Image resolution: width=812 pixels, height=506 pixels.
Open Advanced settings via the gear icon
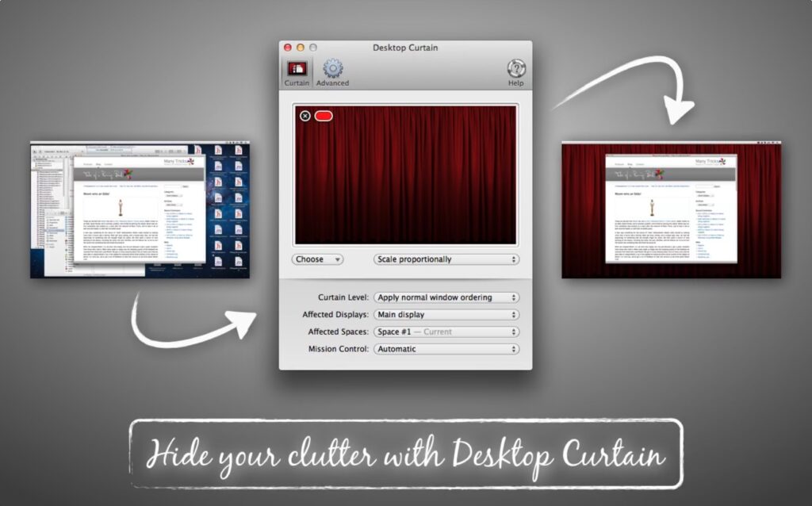click(332, 67)
